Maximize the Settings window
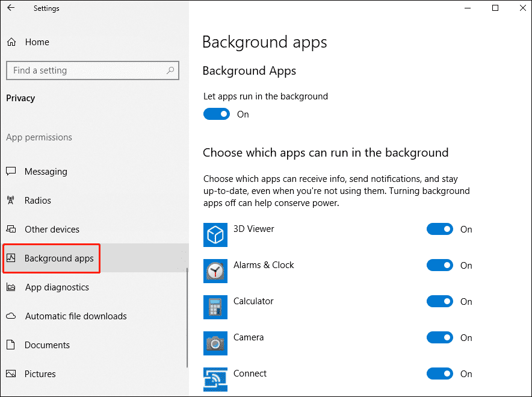532x397 pixels. (495, 8)
